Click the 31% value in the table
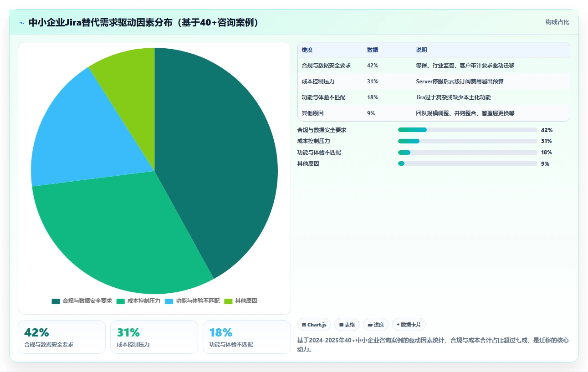The height and width of the screenshot is (372, 588). pos(373,82)
